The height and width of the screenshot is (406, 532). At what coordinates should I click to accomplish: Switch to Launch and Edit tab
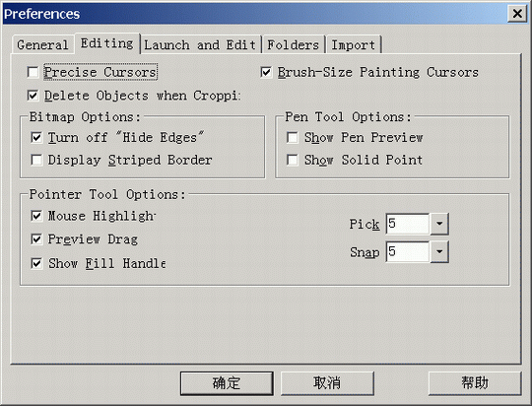(x=200, y=44)
